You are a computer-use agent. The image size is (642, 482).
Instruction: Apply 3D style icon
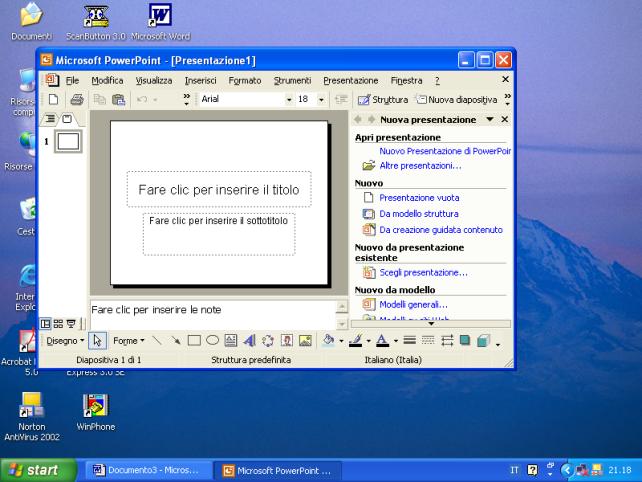coord(484,340)
